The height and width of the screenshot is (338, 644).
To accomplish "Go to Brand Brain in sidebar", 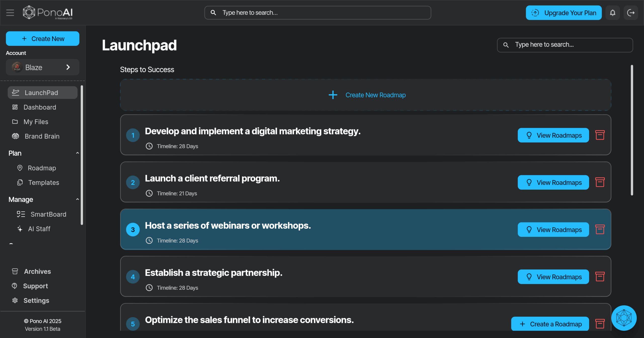I will pyautogui.click(x=42, y=136).
